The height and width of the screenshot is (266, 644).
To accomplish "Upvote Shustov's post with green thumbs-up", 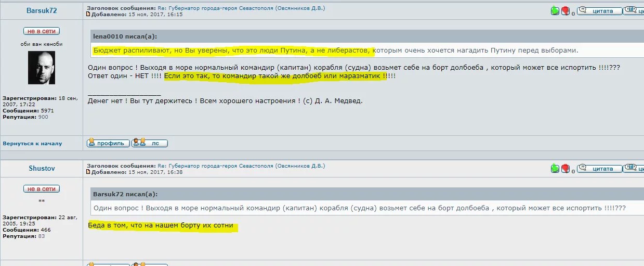I will tap(555, 169).
